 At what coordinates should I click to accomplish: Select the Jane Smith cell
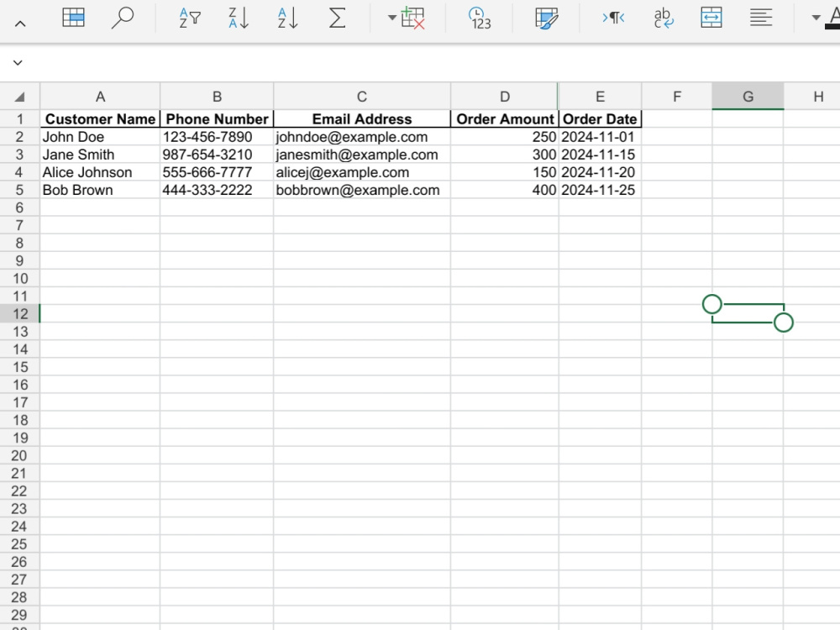pyautogui.click(x=100, y=155)
